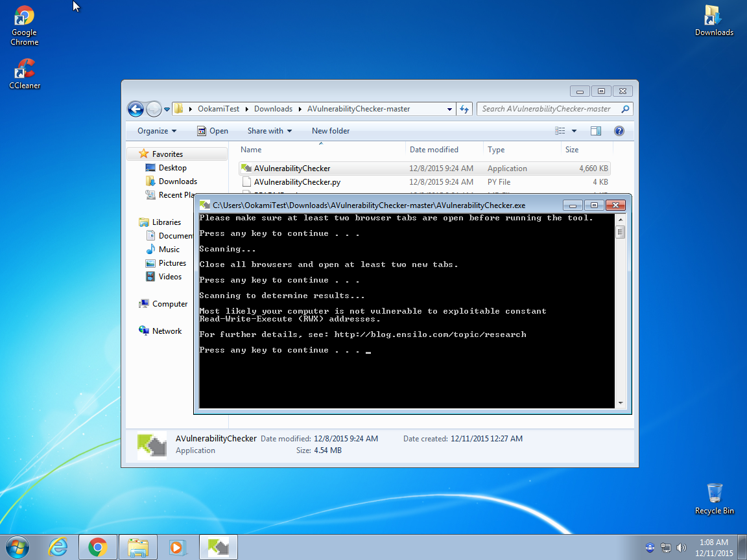Screen dimensions: 747x560
Task: Click the volume speaker tray icon
Action: pos(682,548)
